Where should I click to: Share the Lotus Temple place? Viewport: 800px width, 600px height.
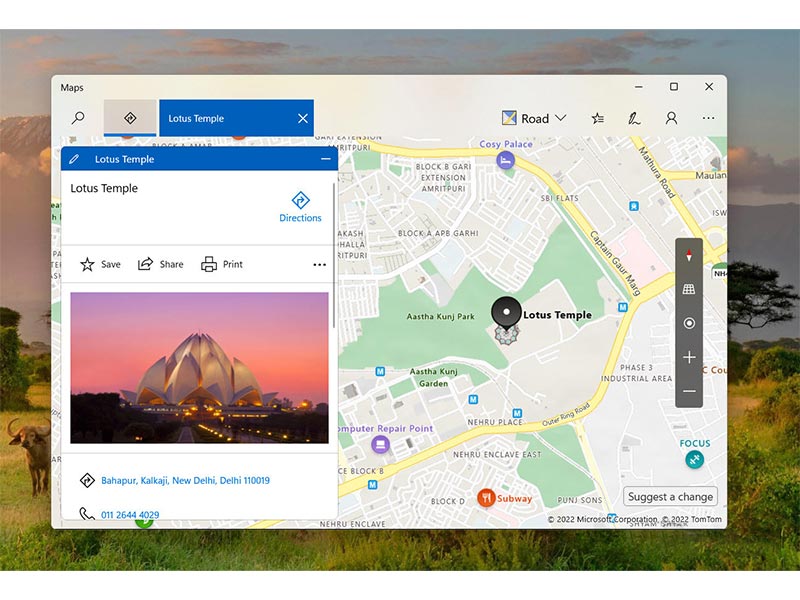click(161, 264)
